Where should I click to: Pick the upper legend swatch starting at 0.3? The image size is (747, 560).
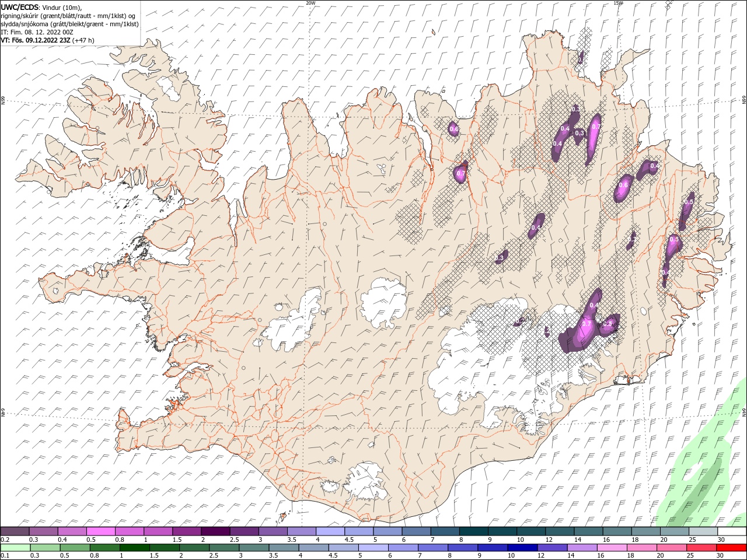(x=43, y=531)
